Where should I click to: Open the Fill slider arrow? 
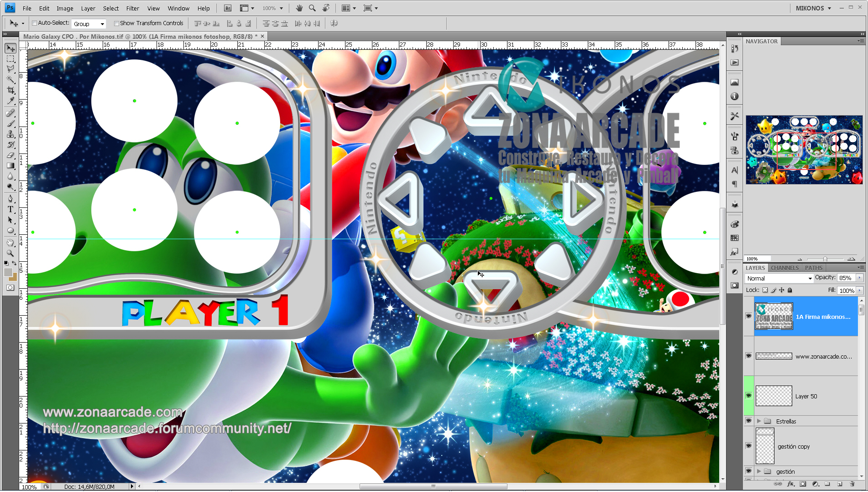click(x=860, y=291)
